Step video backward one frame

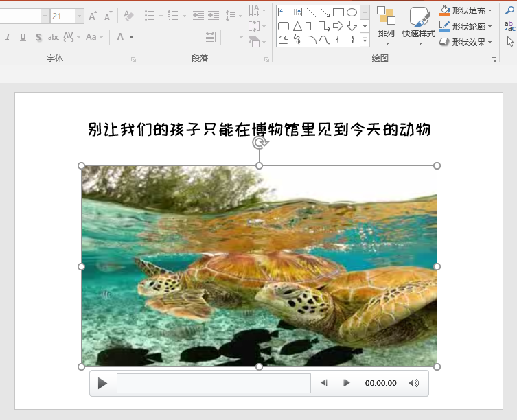[324, 383]
